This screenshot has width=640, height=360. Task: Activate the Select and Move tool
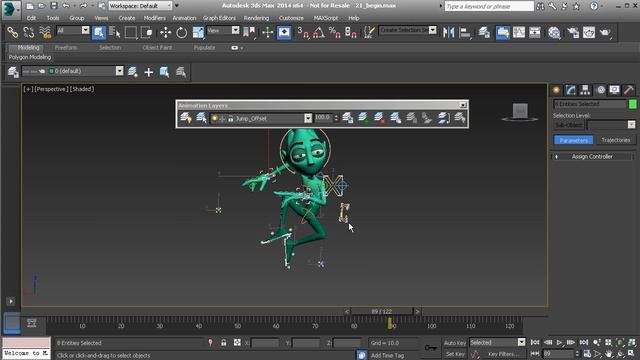[166, 32]
